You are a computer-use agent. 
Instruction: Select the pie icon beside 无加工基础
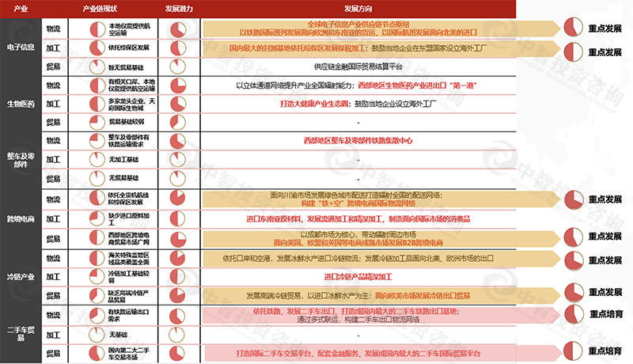[97, 159]
